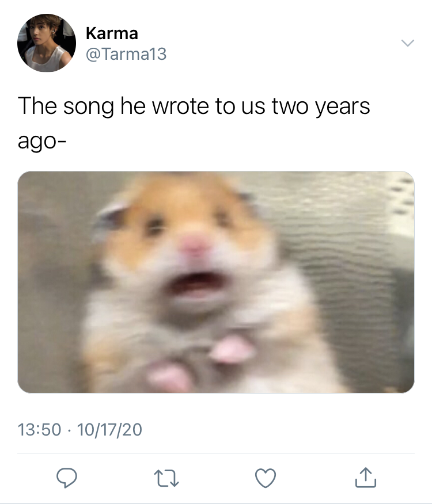Open the share sheet for this tweet

pyautogui.click(x=365, y=478)
